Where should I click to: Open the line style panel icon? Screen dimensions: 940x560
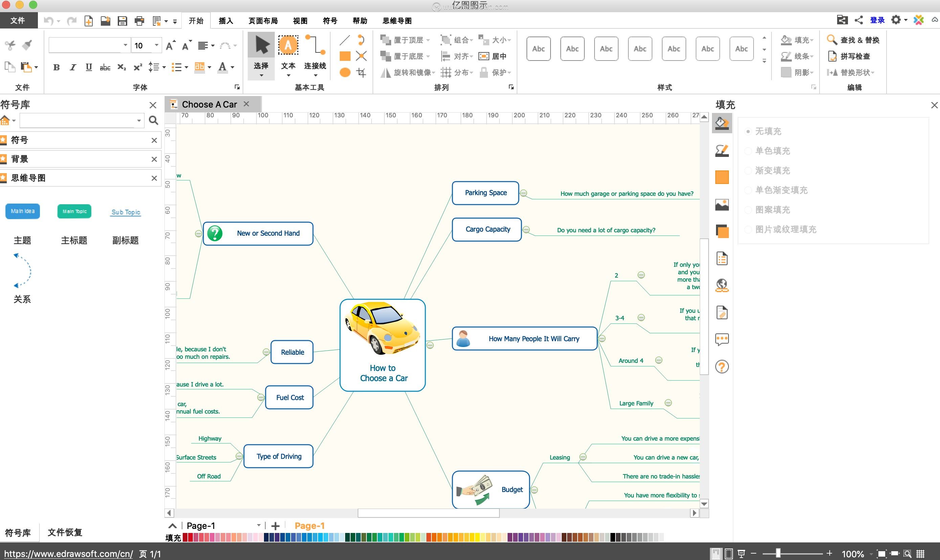pos(722,150)
